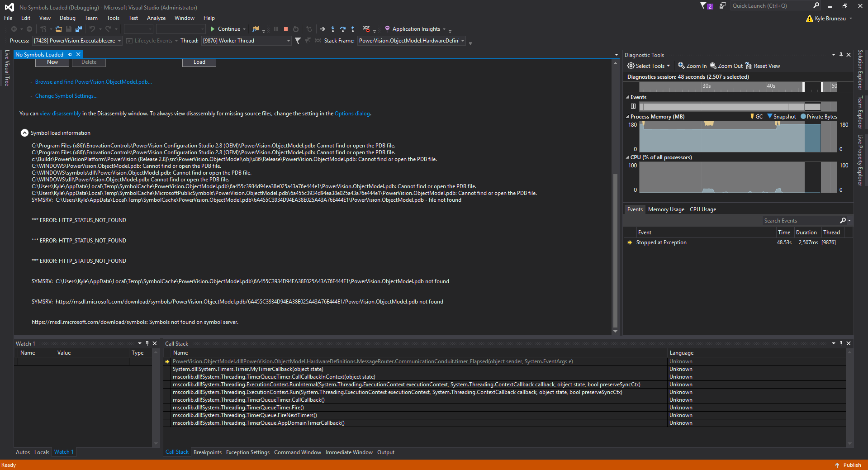Click the Step Out arrow icon
868x470 pixels.
[353, 29]
